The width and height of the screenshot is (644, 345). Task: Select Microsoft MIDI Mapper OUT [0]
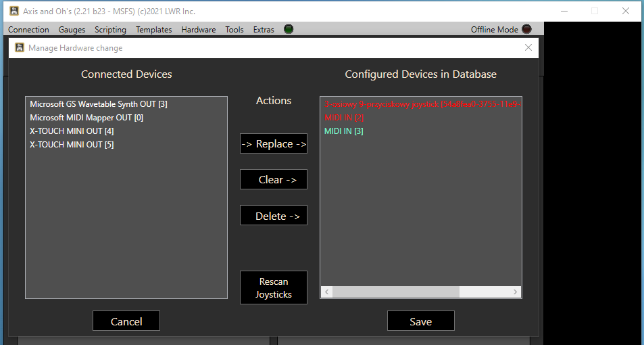pyautogui.click(x=86, y=118)
